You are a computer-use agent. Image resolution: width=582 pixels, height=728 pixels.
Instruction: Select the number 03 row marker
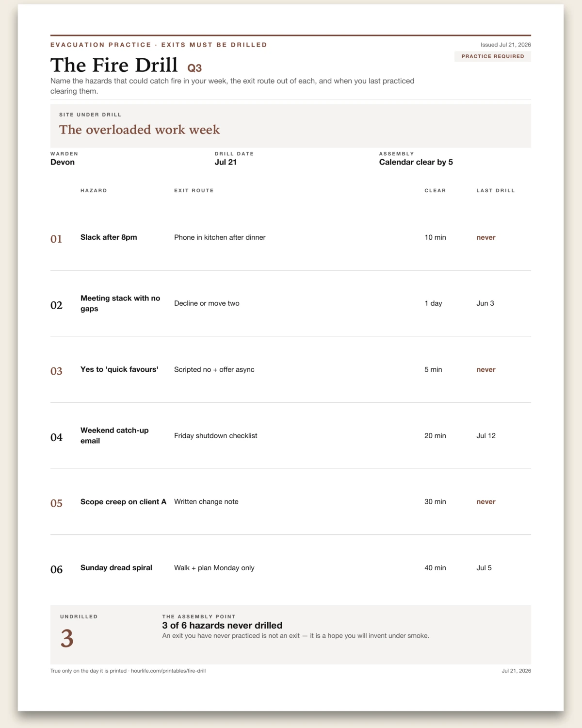(56, 371)
